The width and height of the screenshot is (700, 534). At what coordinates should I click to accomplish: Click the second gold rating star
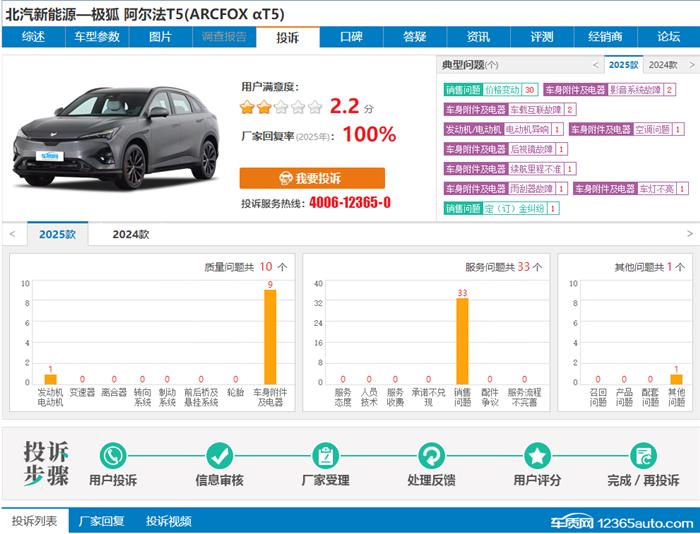point(264,107)
